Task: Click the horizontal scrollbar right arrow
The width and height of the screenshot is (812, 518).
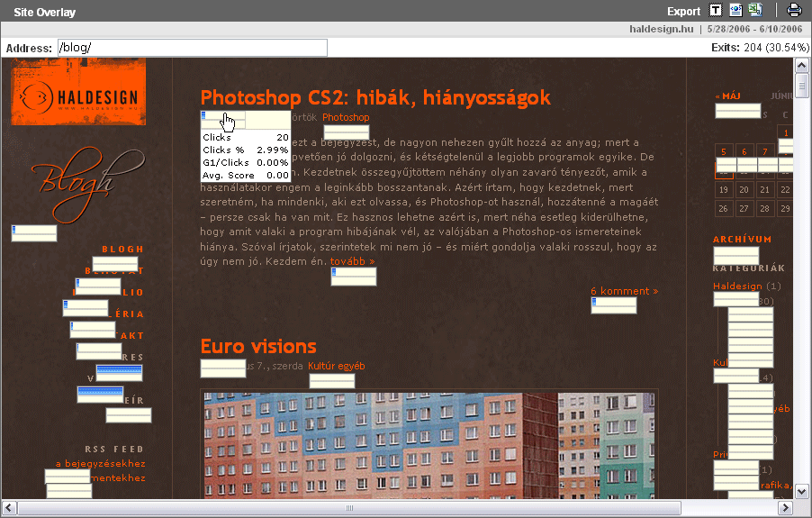Action: pos(784,508)
